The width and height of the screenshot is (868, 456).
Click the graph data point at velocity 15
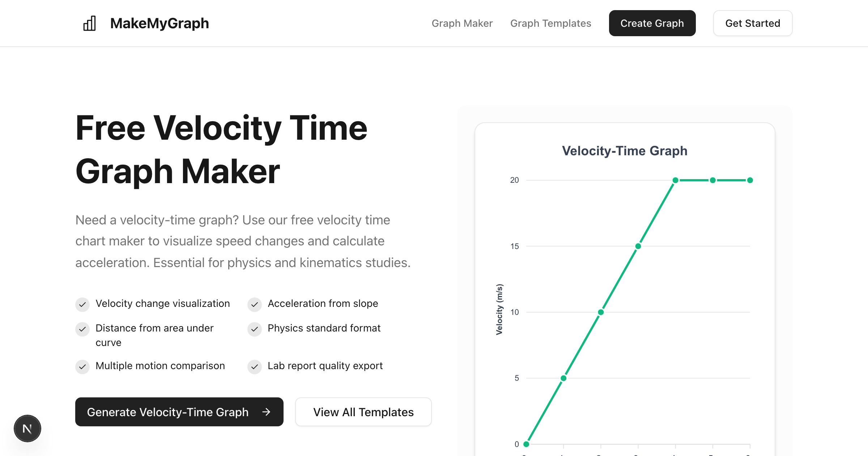coord(638,246)
